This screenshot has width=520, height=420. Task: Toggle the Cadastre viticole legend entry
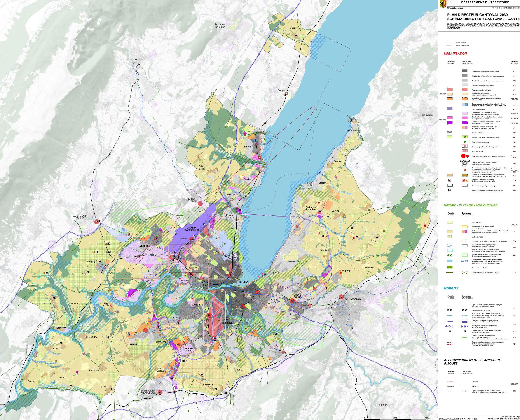click(x=450, y=237)
